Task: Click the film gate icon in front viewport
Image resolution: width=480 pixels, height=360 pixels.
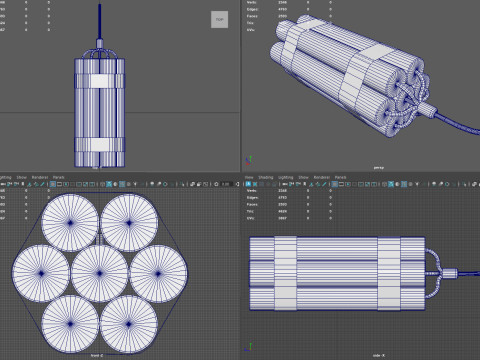Action: tap(59, 184)
